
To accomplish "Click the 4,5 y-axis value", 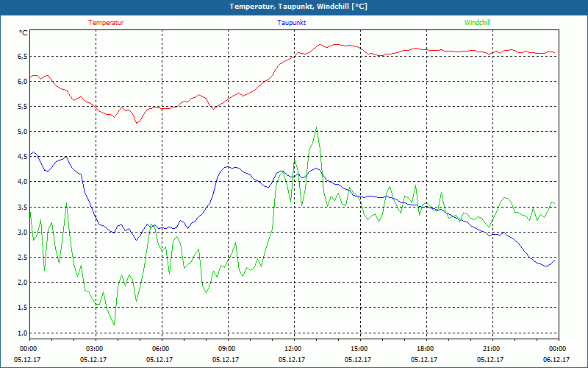I will click(x=23, y=157).
